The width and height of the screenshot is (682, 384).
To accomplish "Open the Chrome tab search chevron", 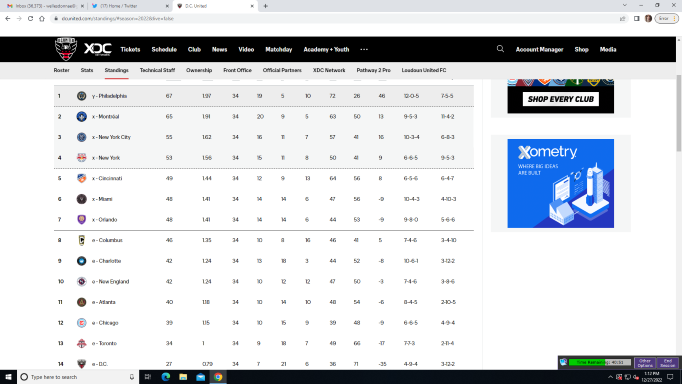I will (625, 5).
